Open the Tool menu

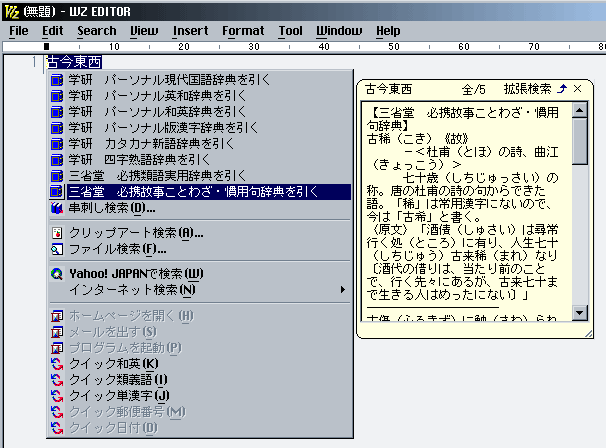291,31
